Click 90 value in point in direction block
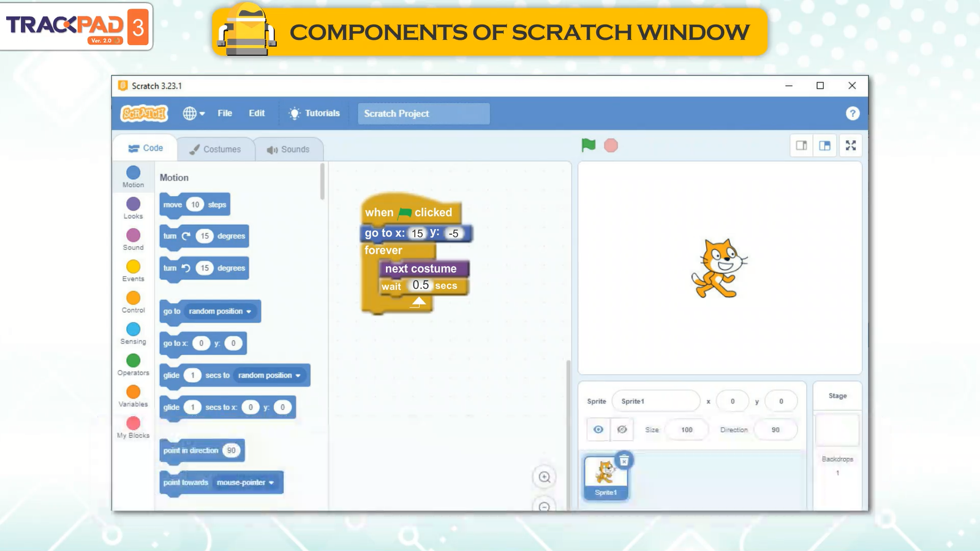Image resolution: width=980 pixels, height=551 pixels. pyautogui.click(x=231, y=451)
